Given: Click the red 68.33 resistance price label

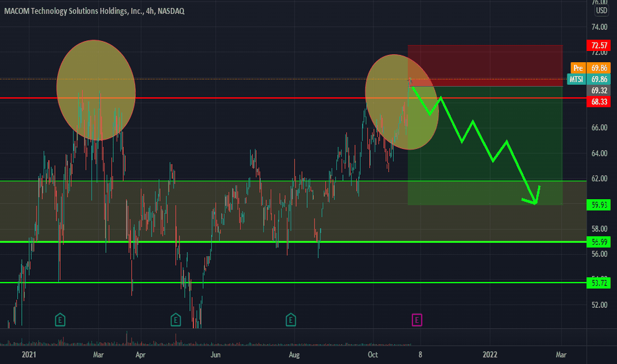Looking at the screenshot, I should pyautogui.click(x=598, y=101).
